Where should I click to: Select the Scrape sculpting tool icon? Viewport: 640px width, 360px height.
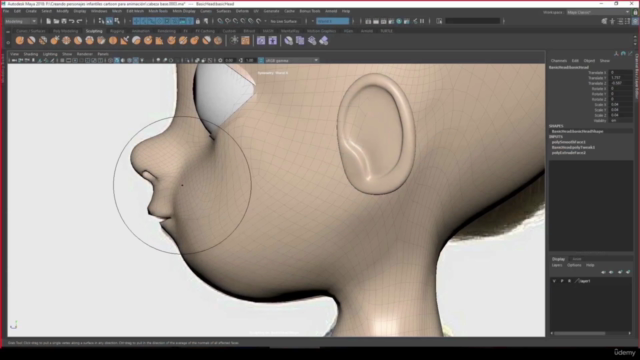148,40
